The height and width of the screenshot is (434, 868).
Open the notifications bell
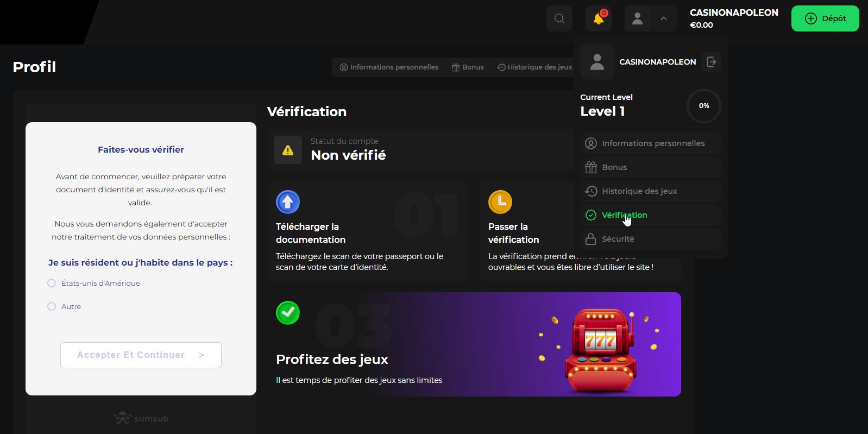click(x=599, y=18)
